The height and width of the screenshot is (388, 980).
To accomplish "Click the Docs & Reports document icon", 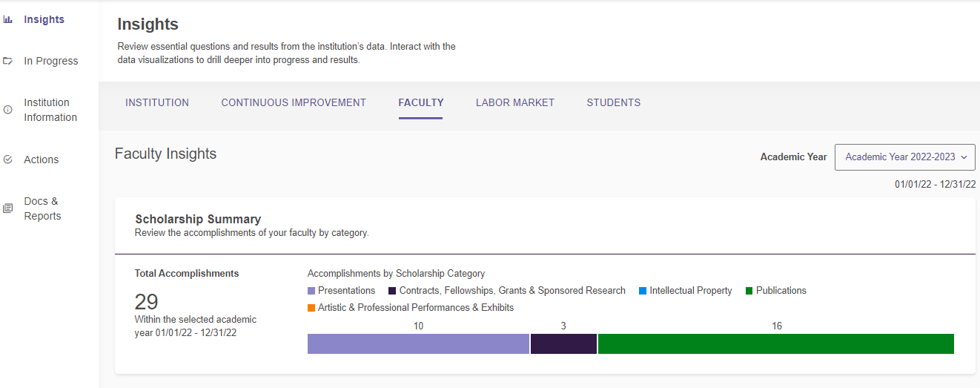I will 8,208.
